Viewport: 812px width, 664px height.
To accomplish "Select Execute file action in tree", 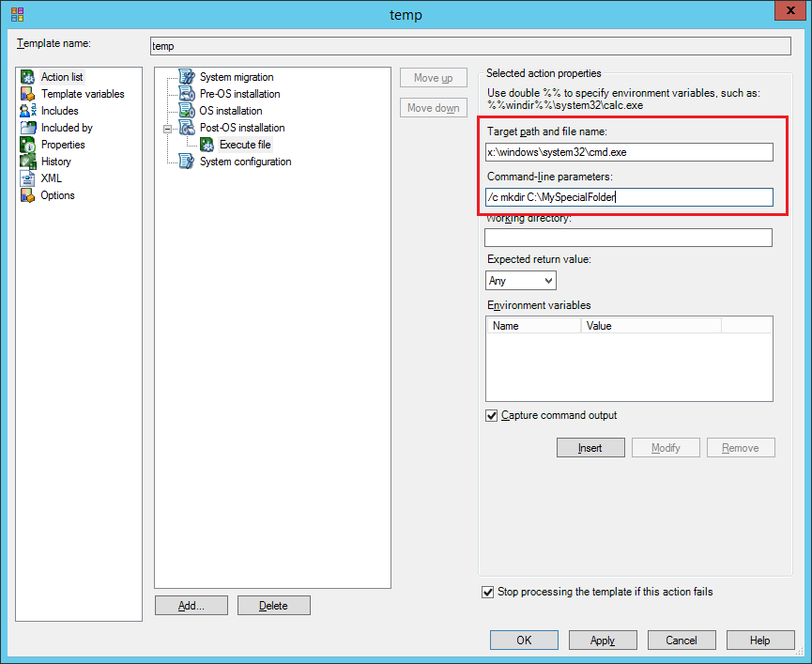I will click(244, 145).
